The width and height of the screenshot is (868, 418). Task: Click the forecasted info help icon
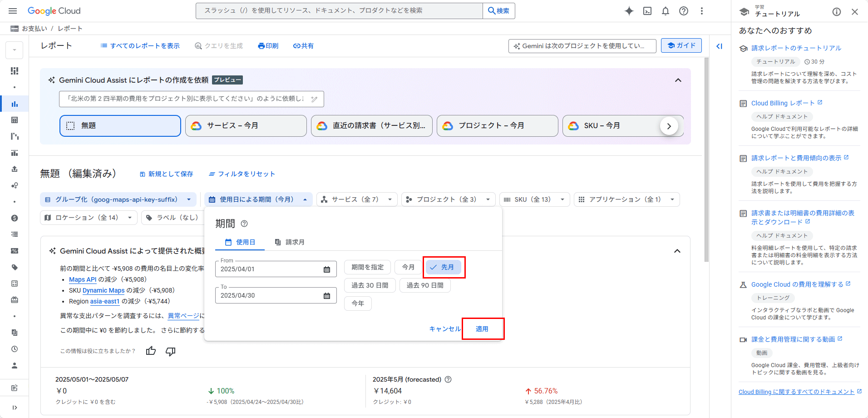coord(448,379)
